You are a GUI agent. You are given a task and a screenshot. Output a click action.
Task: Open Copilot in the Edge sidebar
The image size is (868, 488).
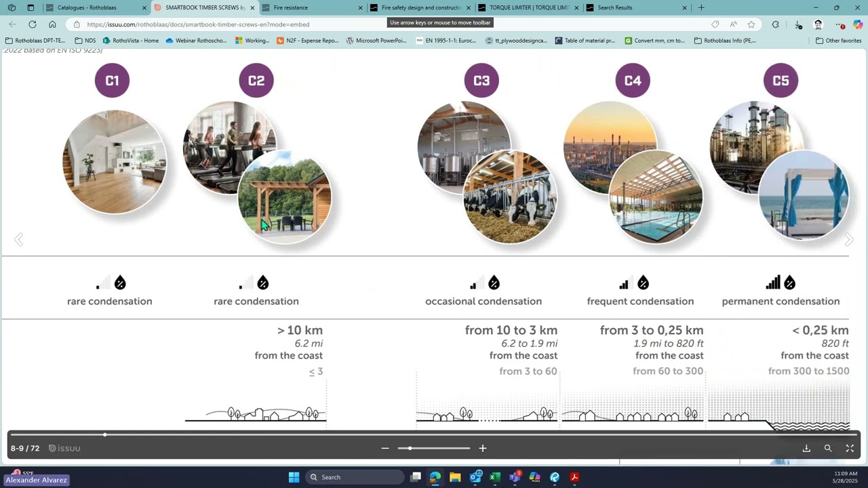[858, 24]
